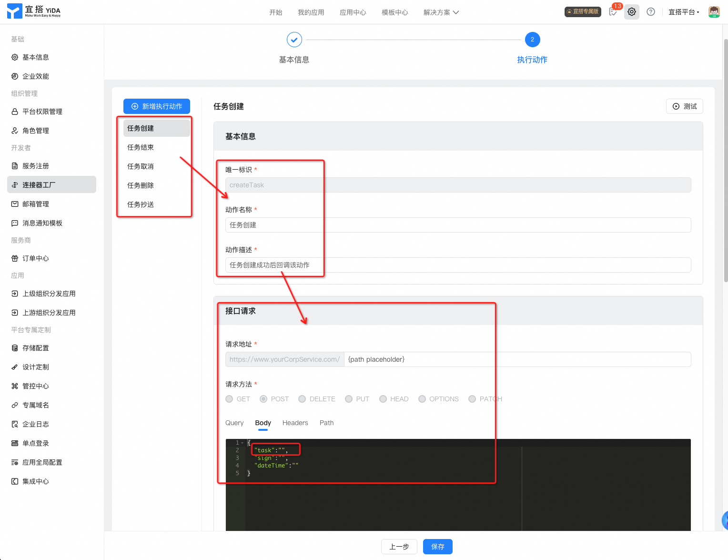Click the YiDA logo icon
This screenshot has width=728, height=560.
coord(15,11)
